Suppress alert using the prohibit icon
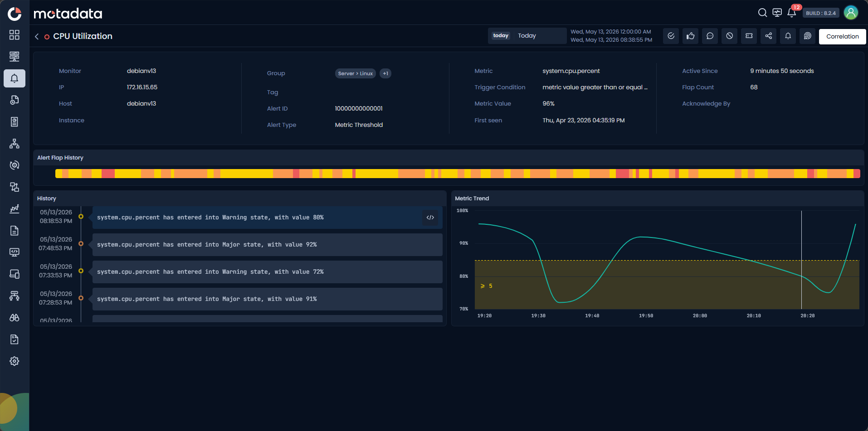Viewport: 868px width, 431px height. (x=730, y=36)
